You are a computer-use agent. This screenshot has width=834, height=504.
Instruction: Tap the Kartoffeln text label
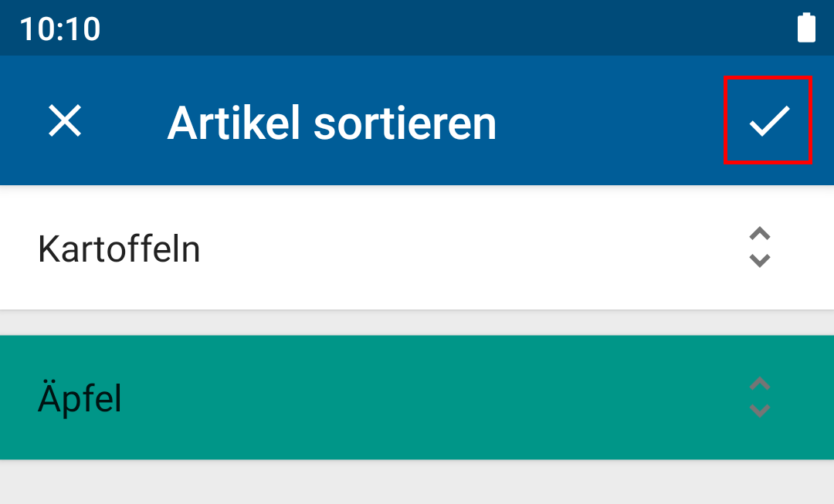pyautogui.click(x=119, y=249)
